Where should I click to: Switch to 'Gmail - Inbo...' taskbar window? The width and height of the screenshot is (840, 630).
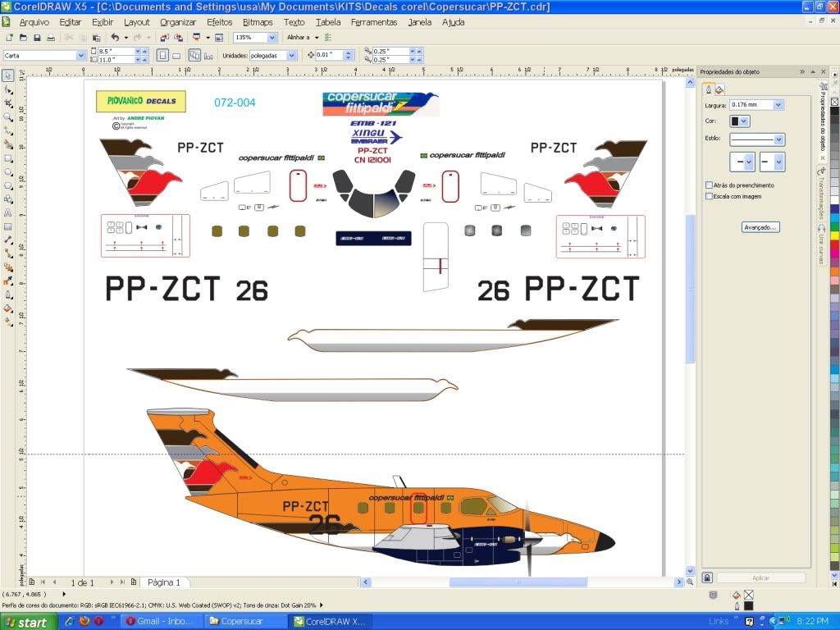pyautogui.click(x=162, y=622)
